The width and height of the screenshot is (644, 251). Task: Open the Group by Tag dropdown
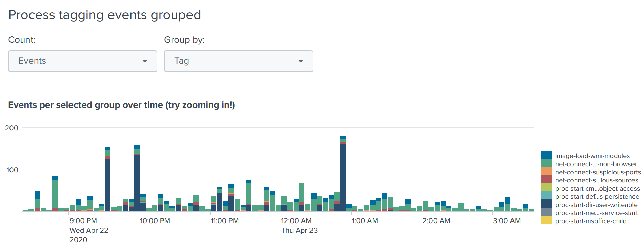click(238, 61)
